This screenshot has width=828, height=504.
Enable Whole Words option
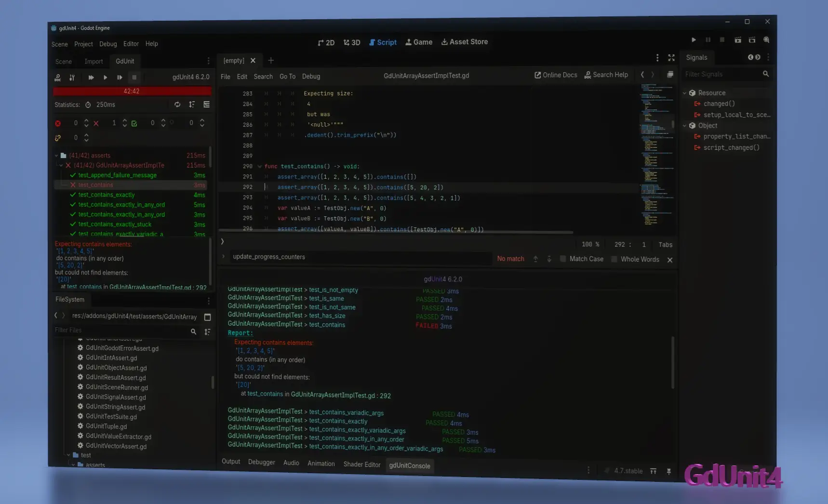point(635,259)
